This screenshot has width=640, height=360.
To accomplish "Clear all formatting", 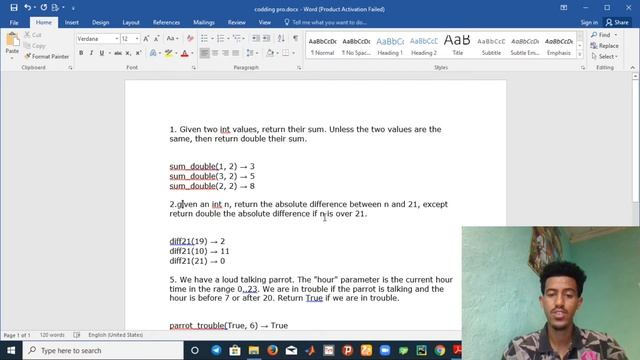I will [190, 39].
